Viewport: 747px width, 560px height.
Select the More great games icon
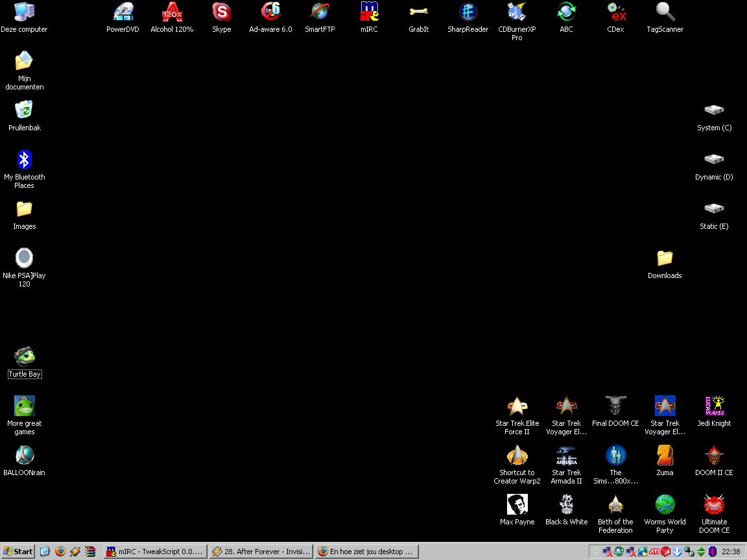coord(24,415)
